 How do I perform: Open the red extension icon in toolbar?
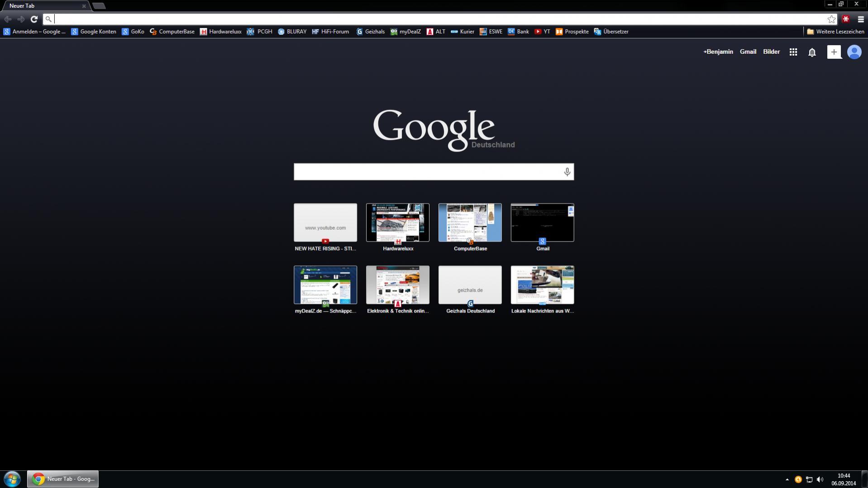845,19
